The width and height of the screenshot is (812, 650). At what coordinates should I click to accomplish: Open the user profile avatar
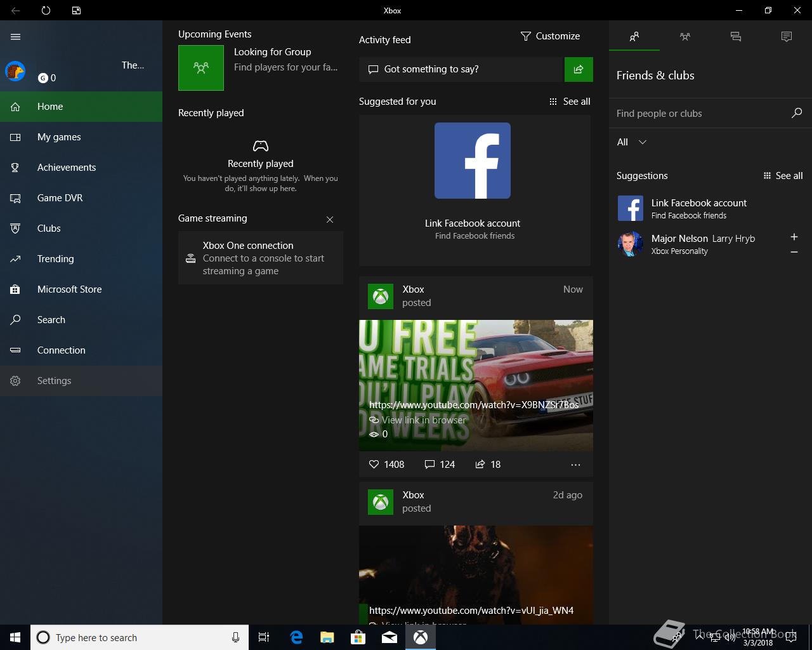tap(15, 71)
